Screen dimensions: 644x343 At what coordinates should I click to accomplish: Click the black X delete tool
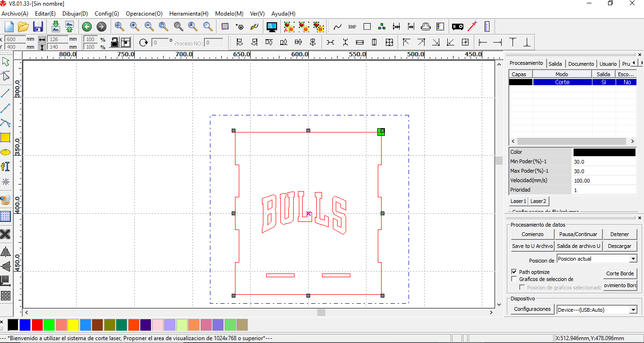point(6,234)
